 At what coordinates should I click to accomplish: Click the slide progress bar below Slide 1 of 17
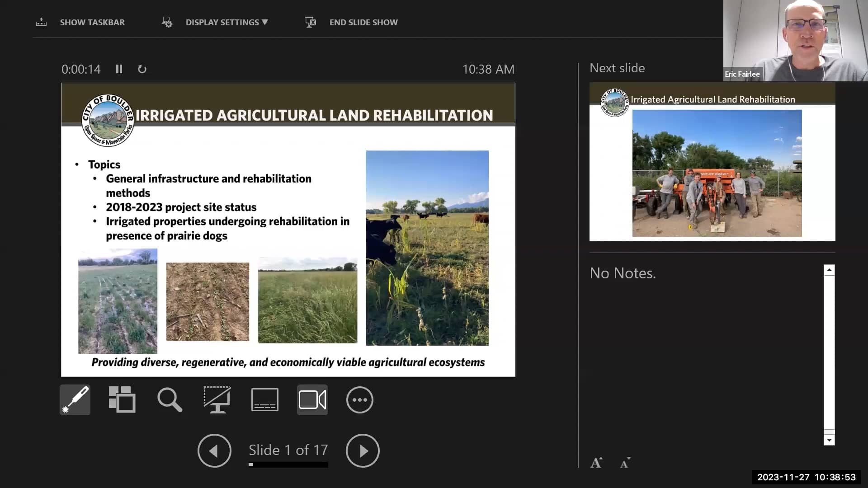[x=288, y=465]
